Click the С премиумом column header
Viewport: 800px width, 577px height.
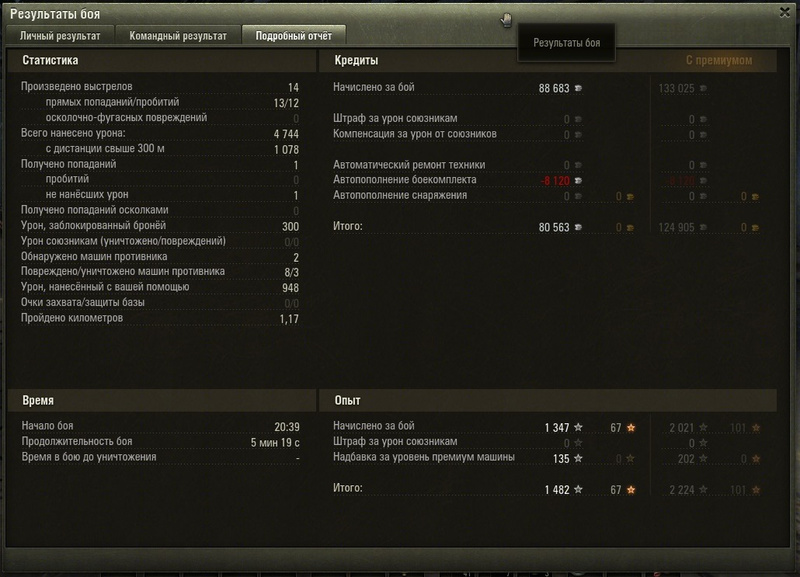click(x=718, y=60)
